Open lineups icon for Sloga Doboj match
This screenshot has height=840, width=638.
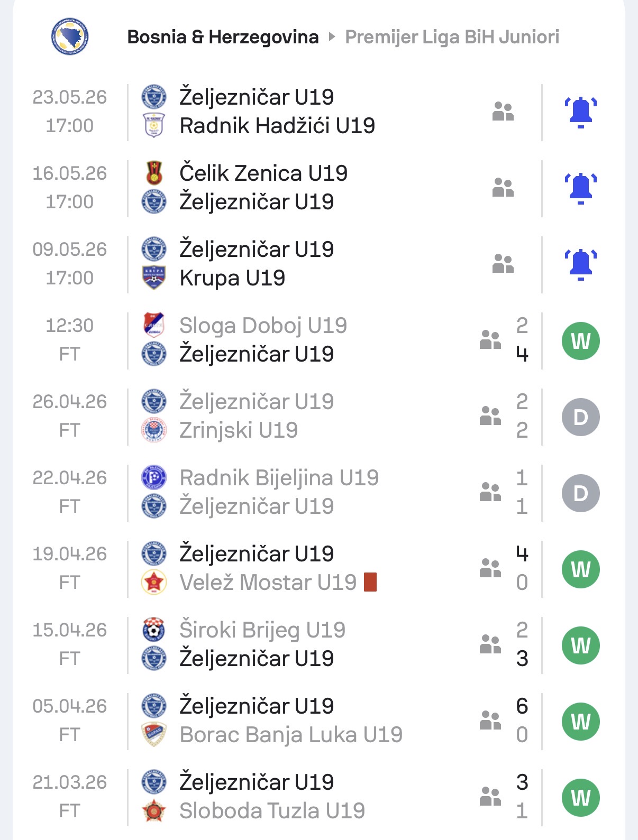click(490, 340)
